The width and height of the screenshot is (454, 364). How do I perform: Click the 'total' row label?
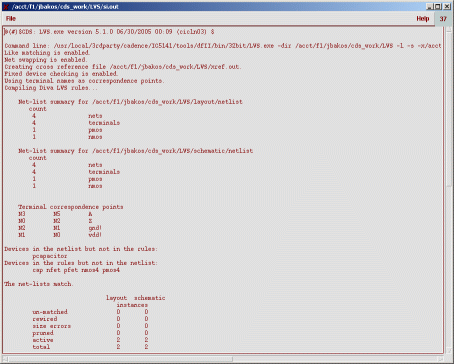(41, 347)
